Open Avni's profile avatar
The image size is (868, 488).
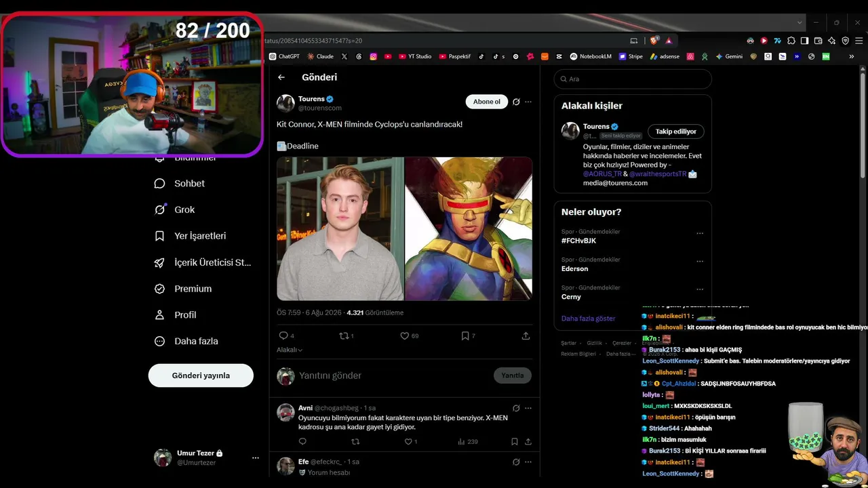coord(285,412)
